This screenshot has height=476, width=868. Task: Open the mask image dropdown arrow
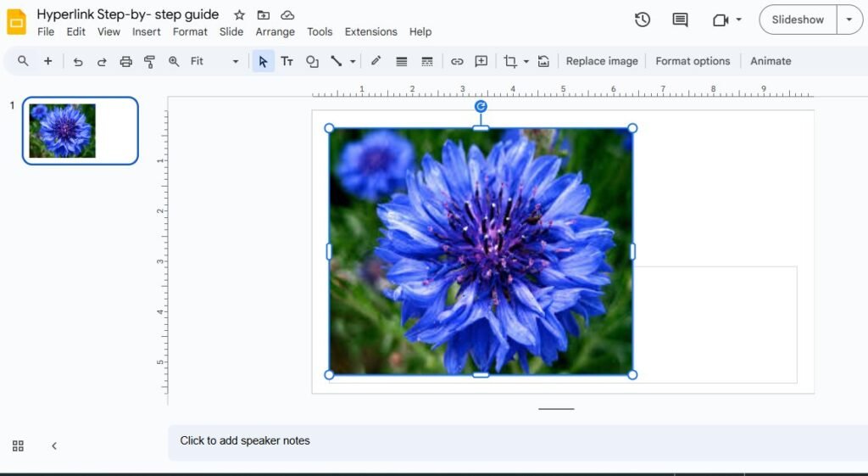tap(526, 61)
